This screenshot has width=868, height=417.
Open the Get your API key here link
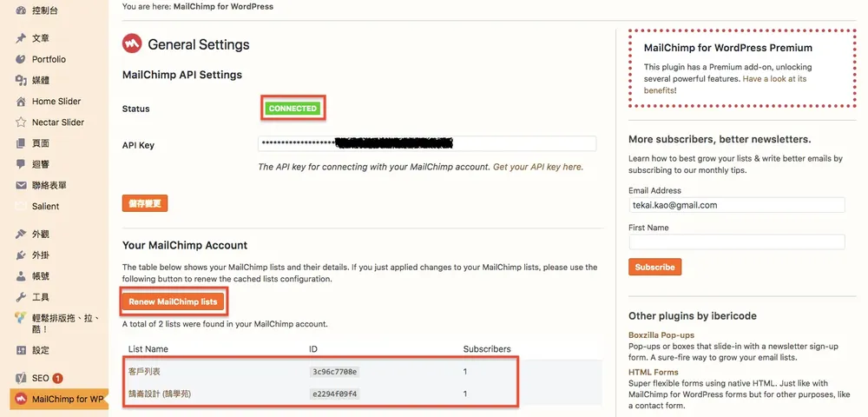point(538,166)
